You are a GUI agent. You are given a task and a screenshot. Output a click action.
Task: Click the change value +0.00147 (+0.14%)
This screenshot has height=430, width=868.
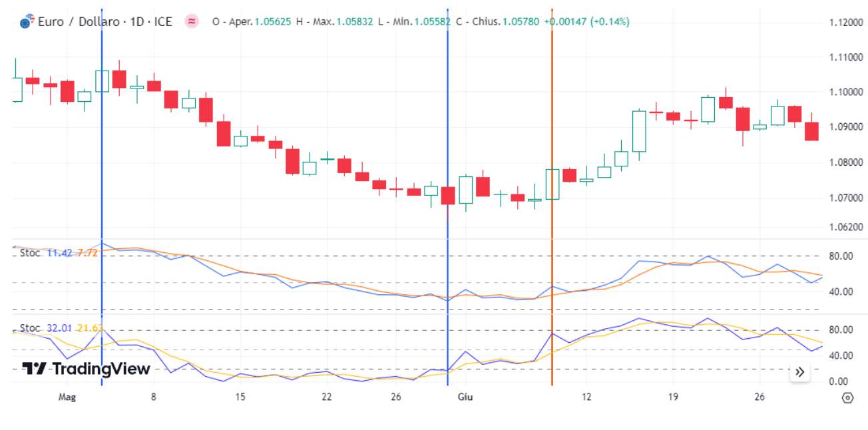tap(586, 22)
